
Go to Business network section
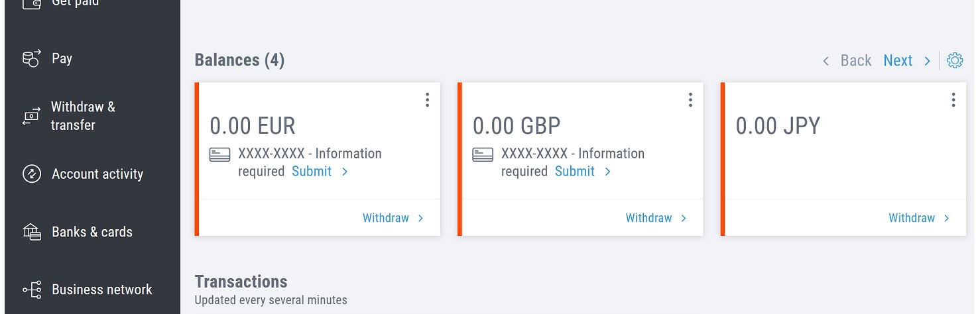102,289
